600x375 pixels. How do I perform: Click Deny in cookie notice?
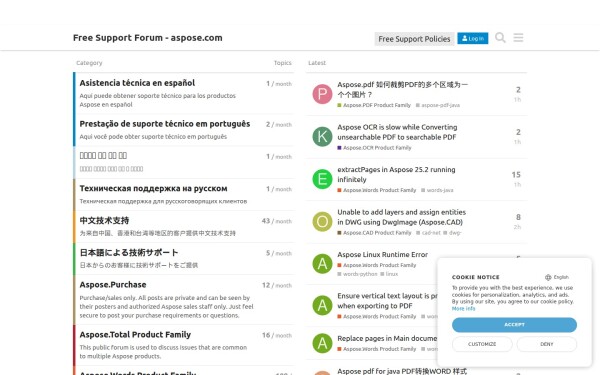coord(546,344)
